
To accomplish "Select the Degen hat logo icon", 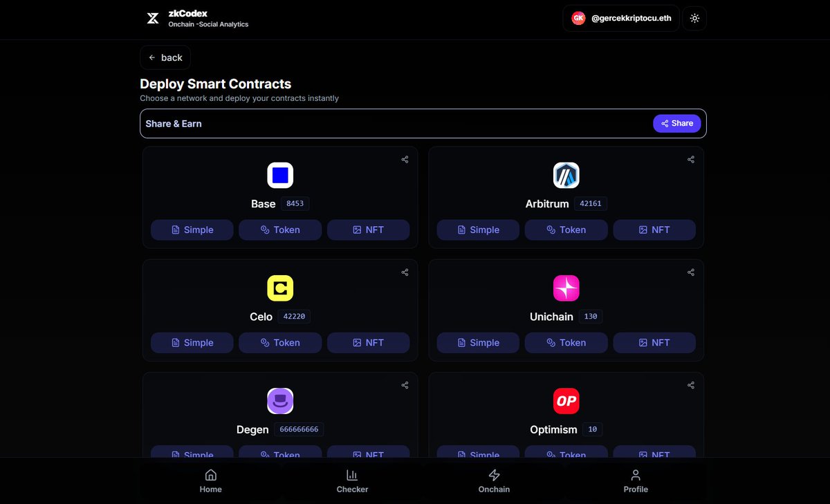I will (280, 401).
